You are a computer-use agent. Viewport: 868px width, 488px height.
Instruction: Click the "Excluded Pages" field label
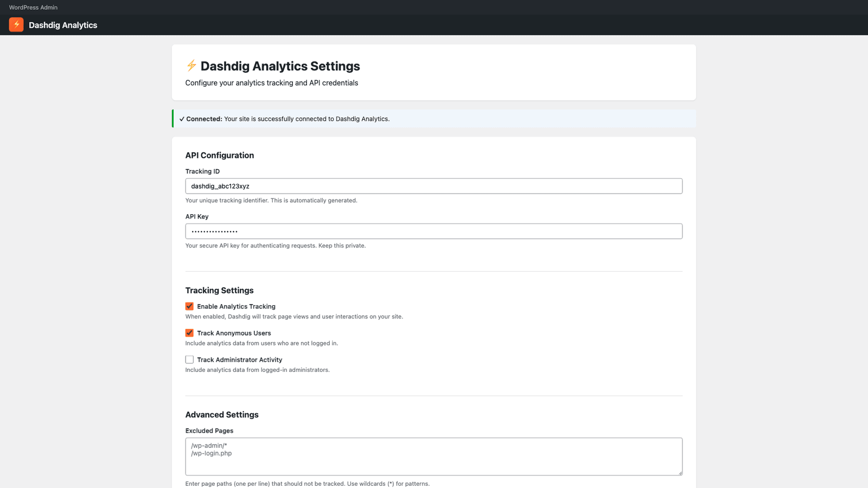click(209, 431)
